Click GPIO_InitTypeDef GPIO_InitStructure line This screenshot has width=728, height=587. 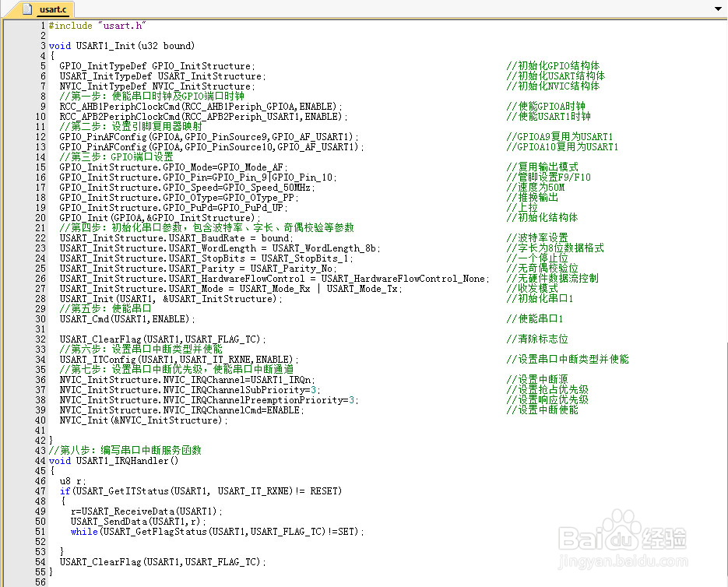pos(157,66)
